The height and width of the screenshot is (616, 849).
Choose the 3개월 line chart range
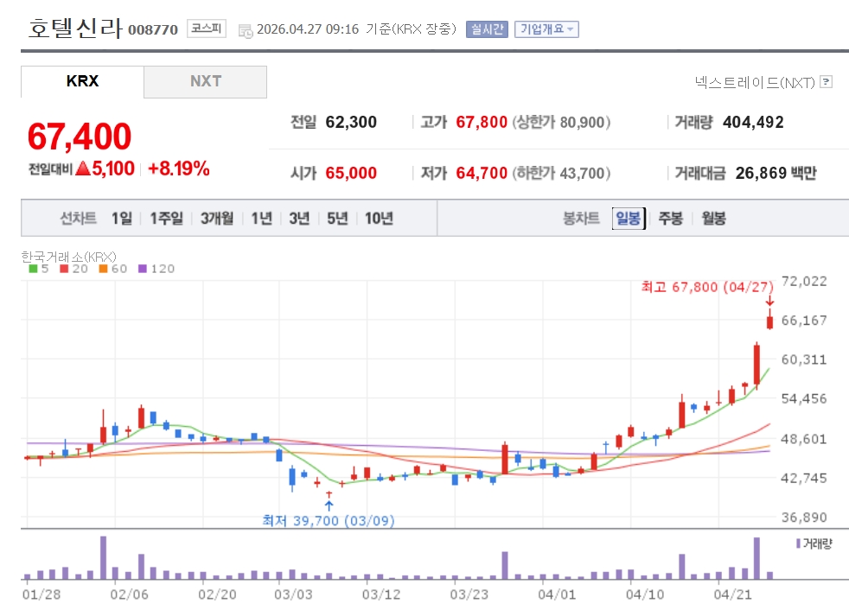click(216, 219)
